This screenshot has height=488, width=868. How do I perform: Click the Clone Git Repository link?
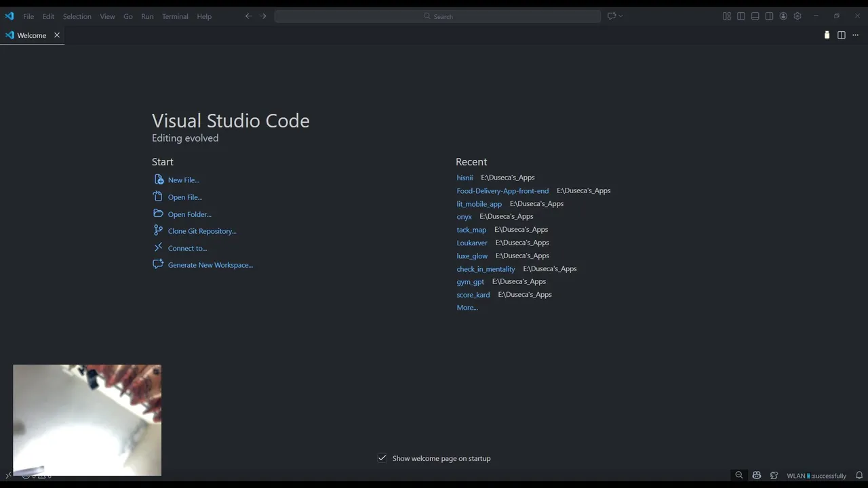[202, 231]
